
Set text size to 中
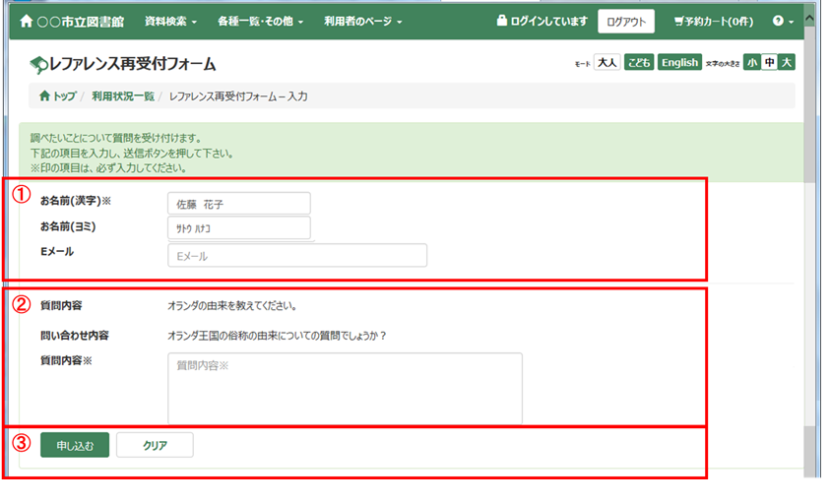tap(769, 63)
